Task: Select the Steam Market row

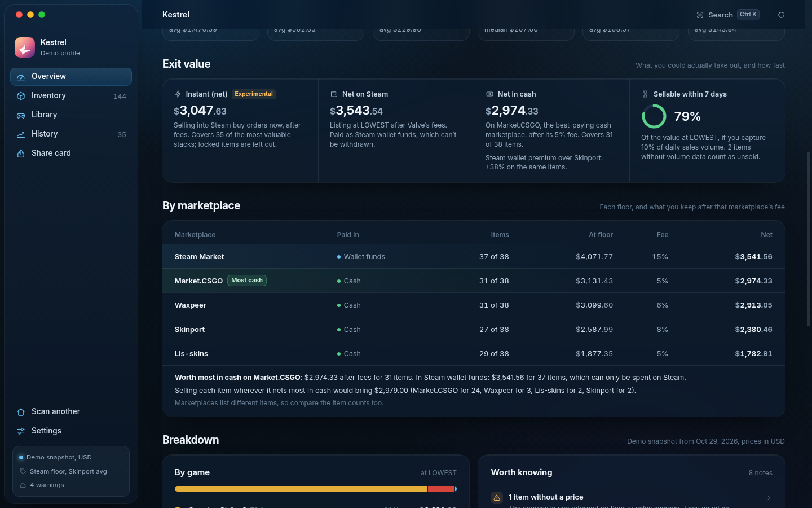Action: [x=474, y=257]
